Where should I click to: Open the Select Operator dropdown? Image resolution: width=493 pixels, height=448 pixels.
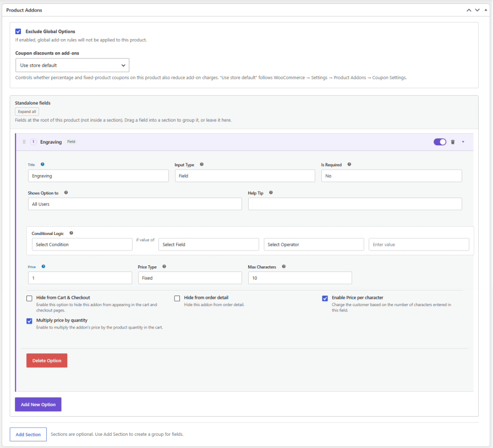coord(314,244)
